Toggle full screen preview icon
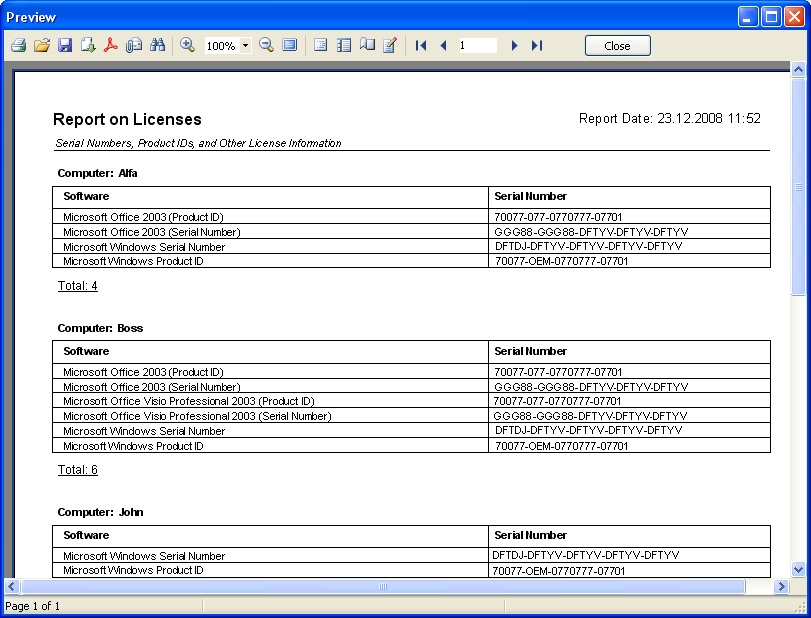The width and height of the screenshot is (811, 618). pyautogui.click(x=290, y=46)
